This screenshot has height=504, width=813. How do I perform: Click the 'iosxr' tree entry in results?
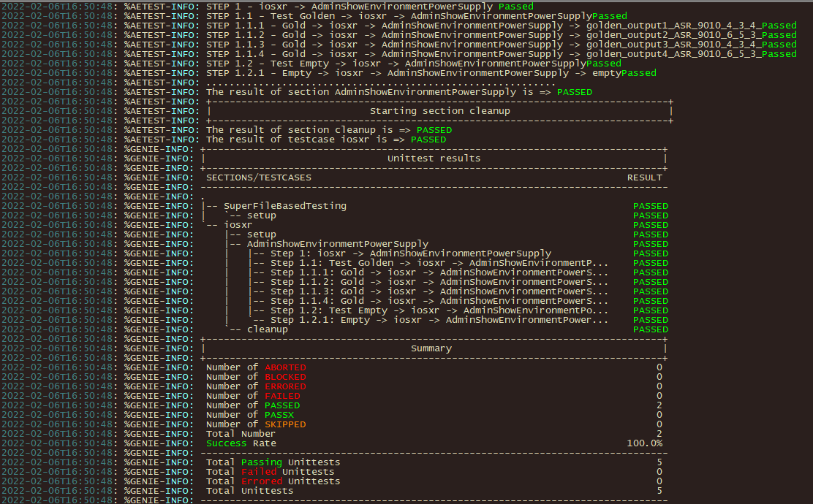(238, 225)
